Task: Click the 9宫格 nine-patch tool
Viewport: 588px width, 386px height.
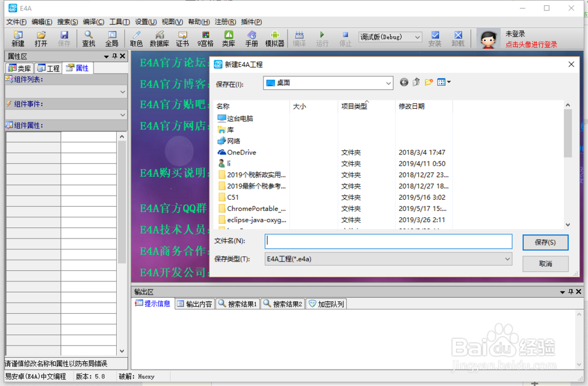Action: point(205,38)
